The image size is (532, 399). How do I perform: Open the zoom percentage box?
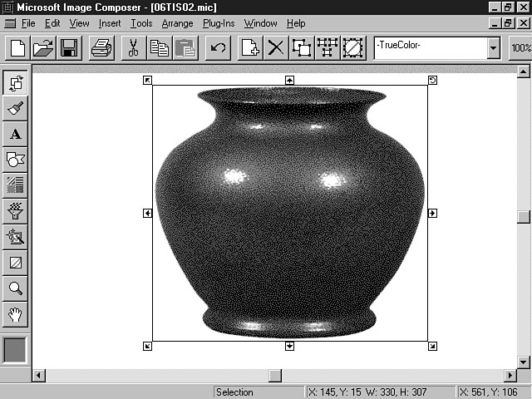tap(520, 47)
